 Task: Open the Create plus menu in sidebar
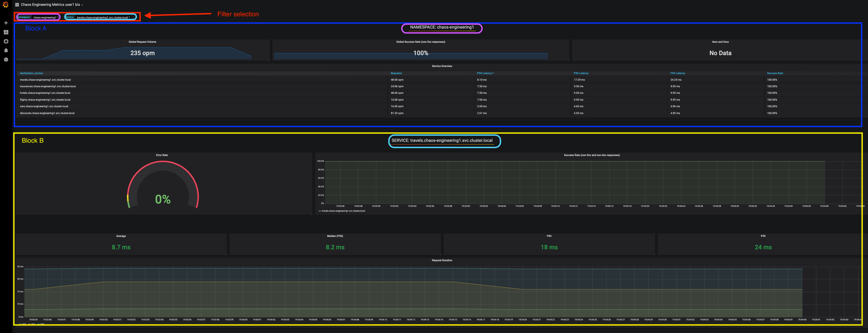click(x=6, y=23)
